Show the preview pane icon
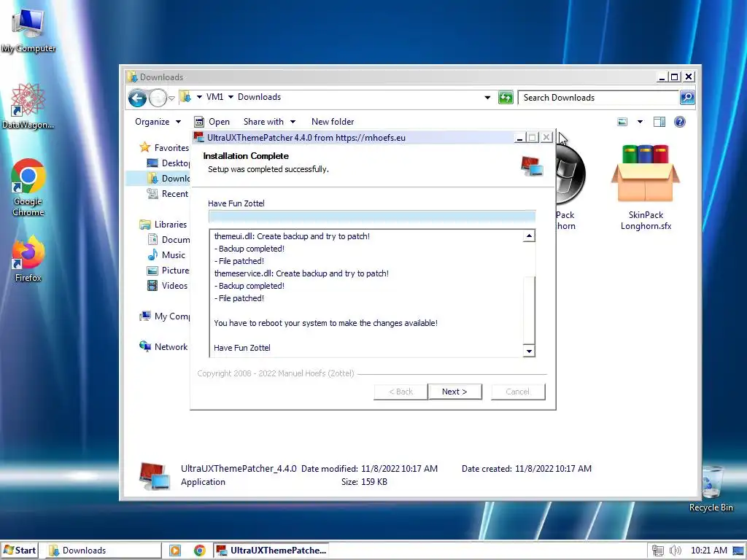This screenshot has width=747, height=560. click(659, 122)
